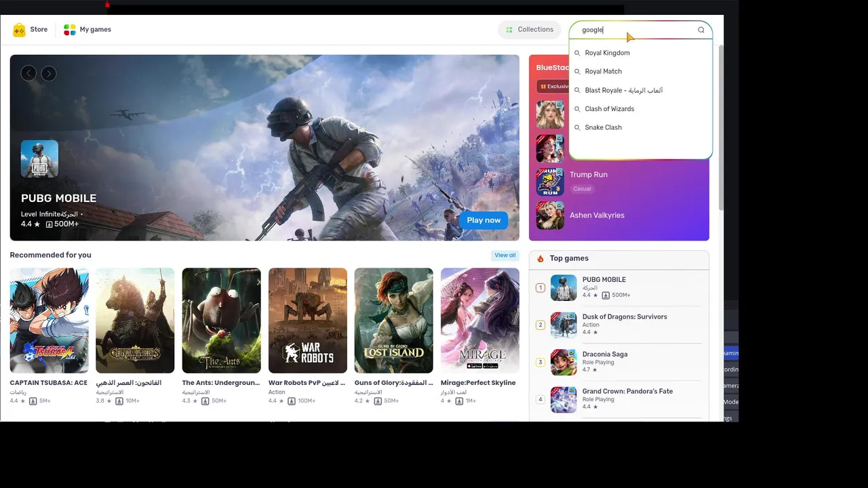Click the Casual tag under Trump Run

[x=582, y=189]
